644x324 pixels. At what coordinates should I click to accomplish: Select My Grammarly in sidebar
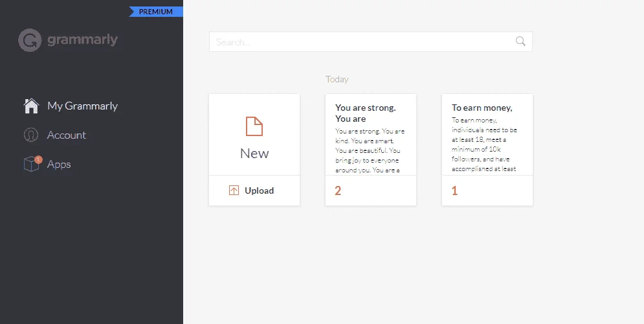tap(83, 106)
